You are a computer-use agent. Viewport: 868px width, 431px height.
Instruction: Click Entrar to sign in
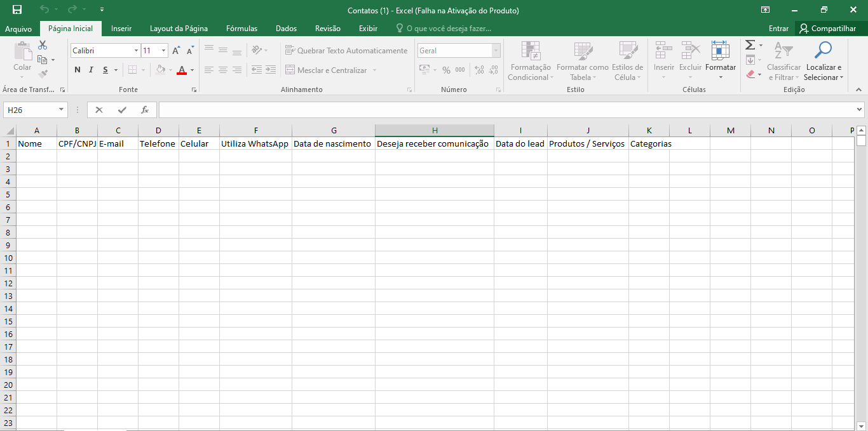click(778, 29)
